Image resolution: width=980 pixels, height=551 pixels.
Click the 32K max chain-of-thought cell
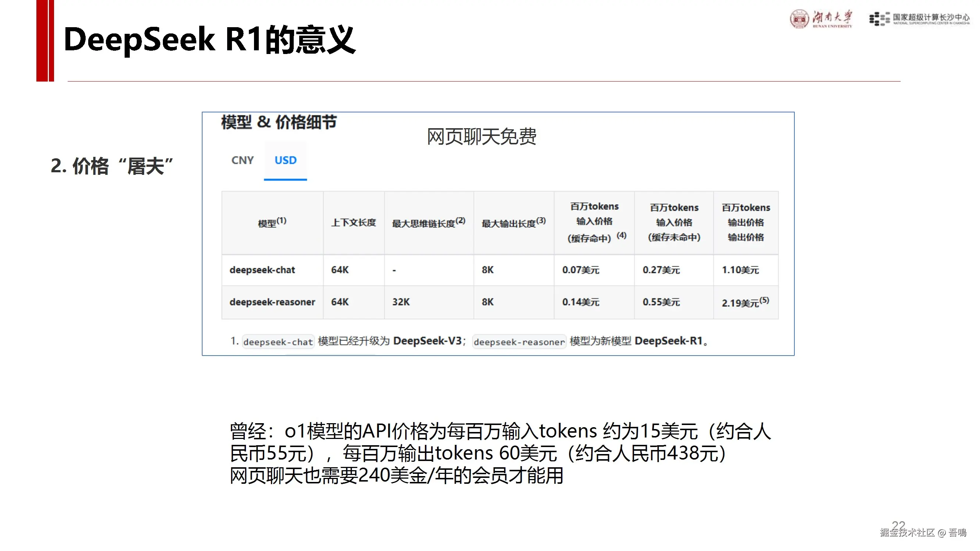(401, 302)
